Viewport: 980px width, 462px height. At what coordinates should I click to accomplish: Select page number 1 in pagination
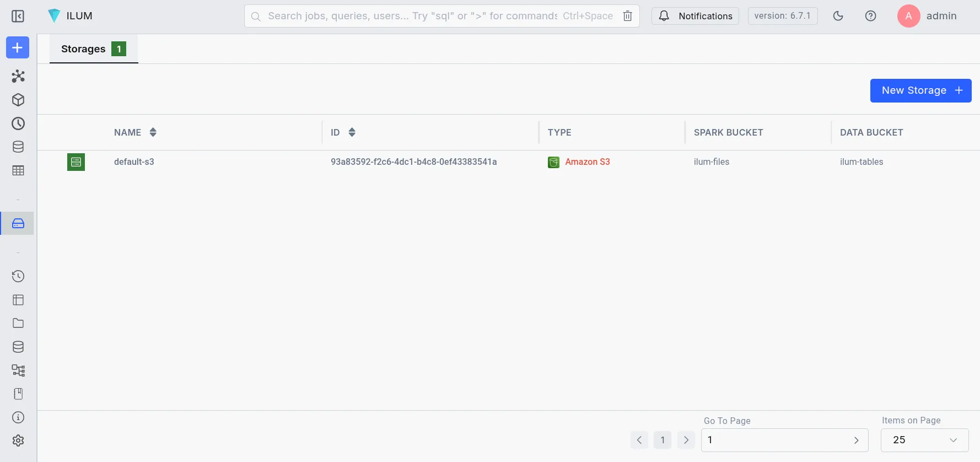coord(663,440)
